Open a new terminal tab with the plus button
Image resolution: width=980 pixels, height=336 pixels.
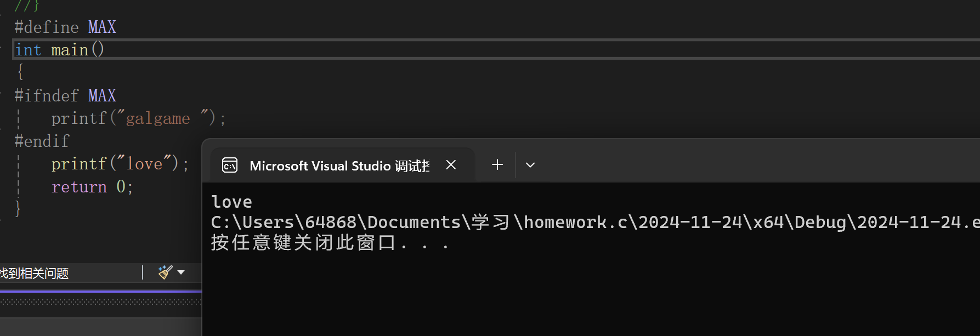click(x=497, y=165)
